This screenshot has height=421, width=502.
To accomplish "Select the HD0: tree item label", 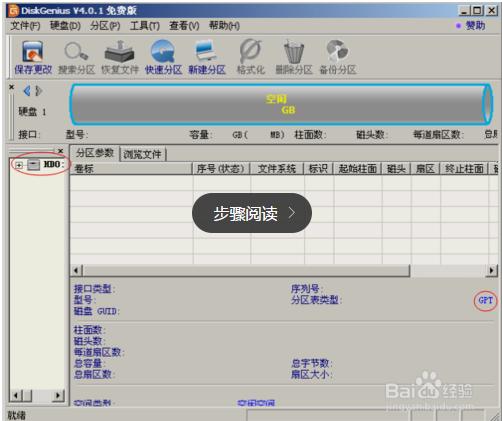I will click(54, 164).
